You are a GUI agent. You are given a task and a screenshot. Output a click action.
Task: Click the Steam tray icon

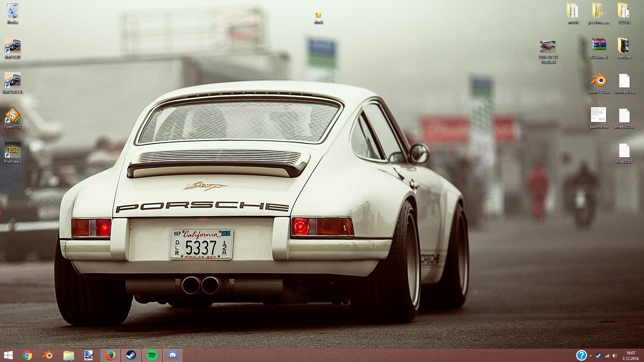598,356
